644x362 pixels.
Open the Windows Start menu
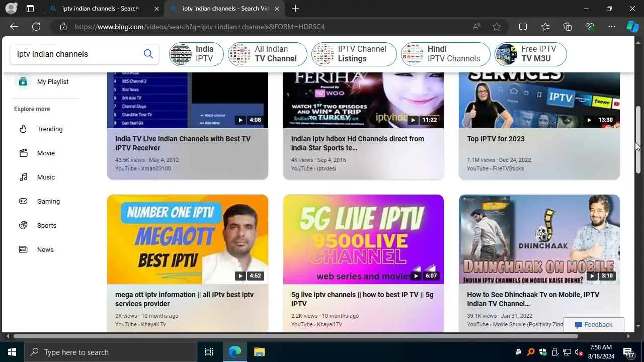12,352
